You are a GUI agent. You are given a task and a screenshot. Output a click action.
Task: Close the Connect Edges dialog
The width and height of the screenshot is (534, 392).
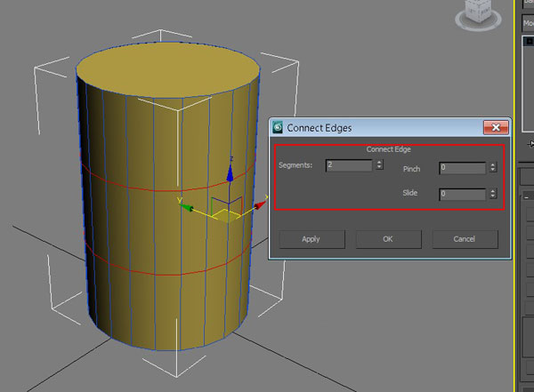tap(496, 128)
